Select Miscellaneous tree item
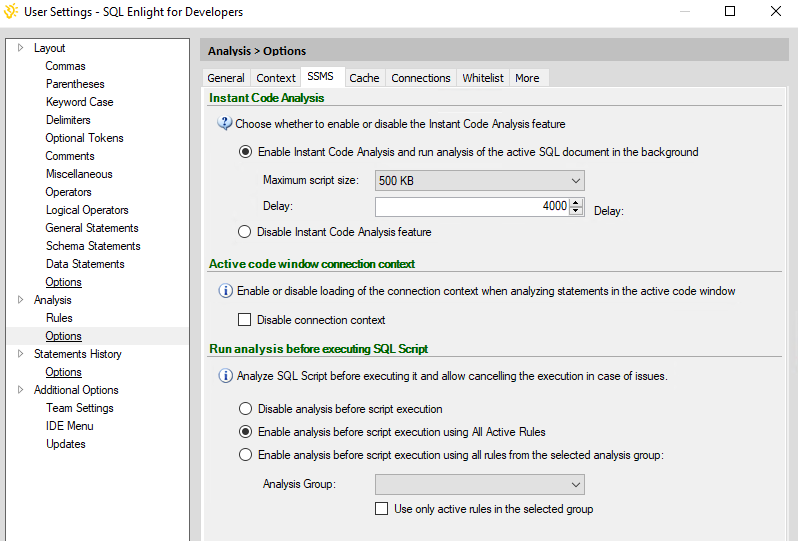Screen dimensions: 798x541 [79, 174]
